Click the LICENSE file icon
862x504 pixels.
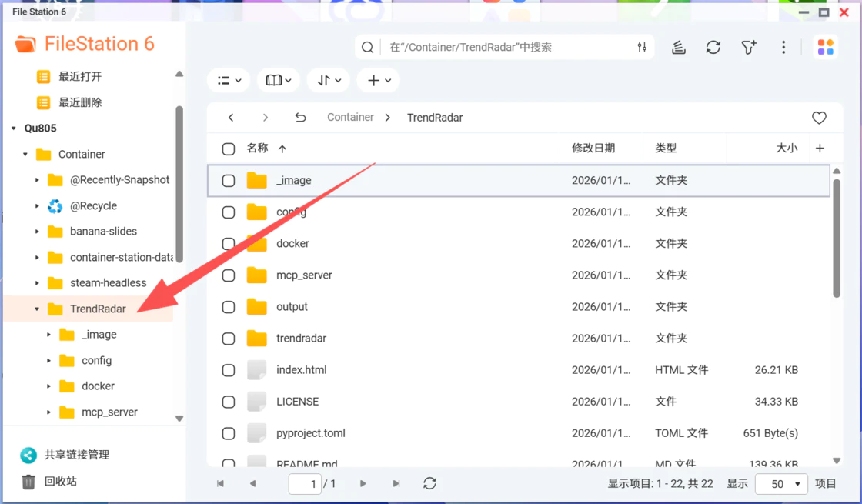coord(257,402)
